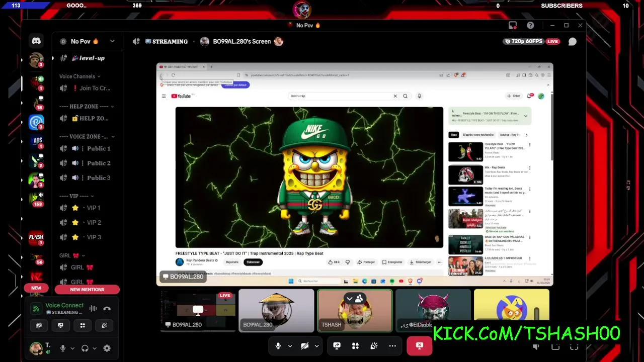Click the YouTube page scrollbar in shared screen
The image size is (644, 362).
[552, 127]
